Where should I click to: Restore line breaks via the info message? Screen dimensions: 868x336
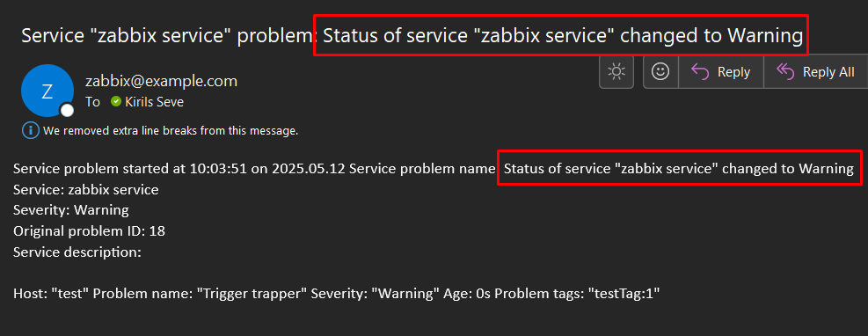(171, 131)
